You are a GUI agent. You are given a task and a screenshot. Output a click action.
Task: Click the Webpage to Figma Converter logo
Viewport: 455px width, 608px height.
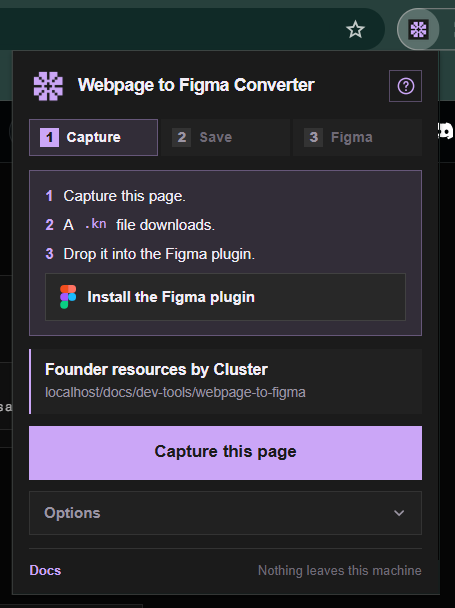[48, 86]
